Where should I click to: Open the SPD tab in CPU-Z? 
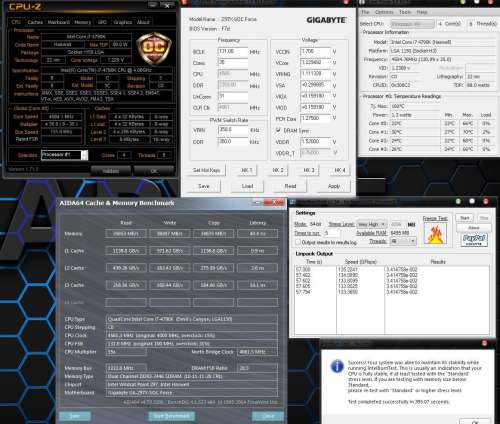tap(102, 22)
